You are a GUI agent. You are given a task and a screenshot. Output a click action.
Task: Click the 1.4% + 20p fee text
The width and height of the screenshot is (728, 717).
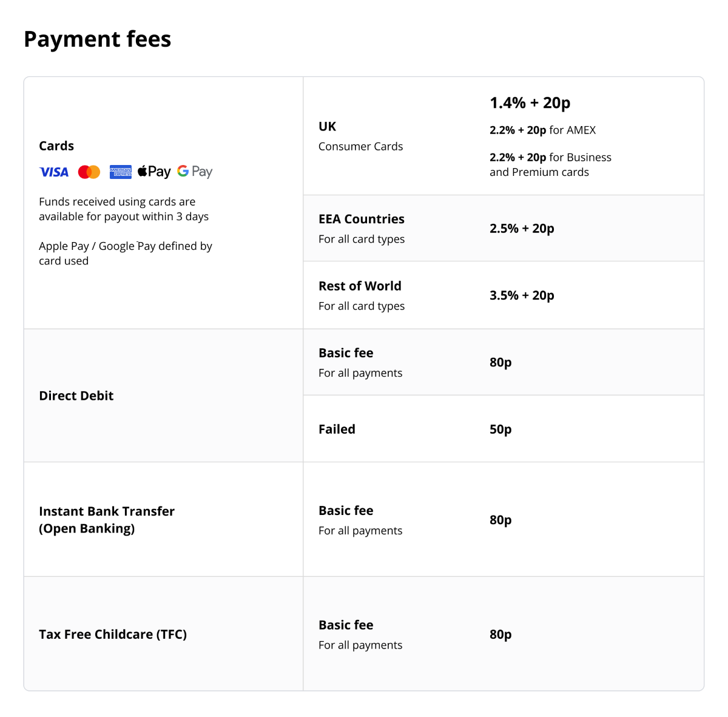[x=530, y=103]
